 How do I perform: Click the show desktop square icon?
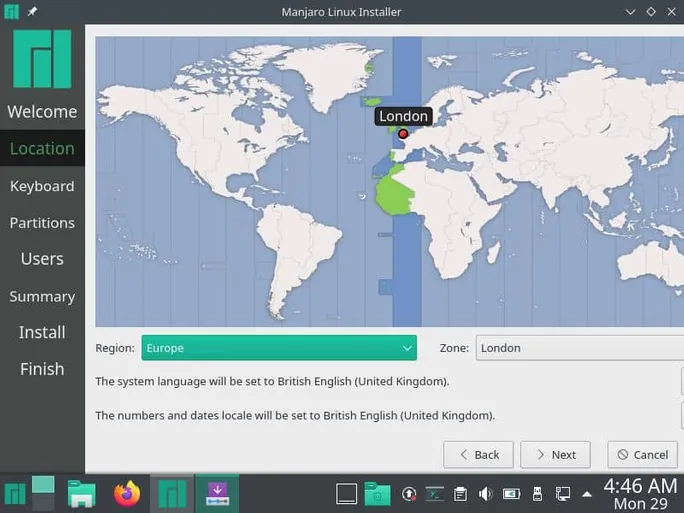[346, 494]
